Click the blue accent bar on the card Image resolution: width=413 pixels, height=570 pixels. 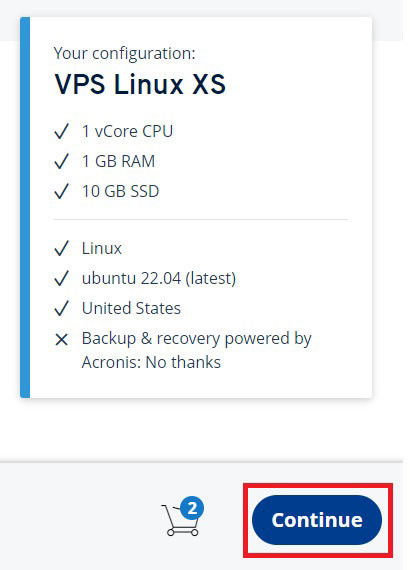[x=25, y=207]
